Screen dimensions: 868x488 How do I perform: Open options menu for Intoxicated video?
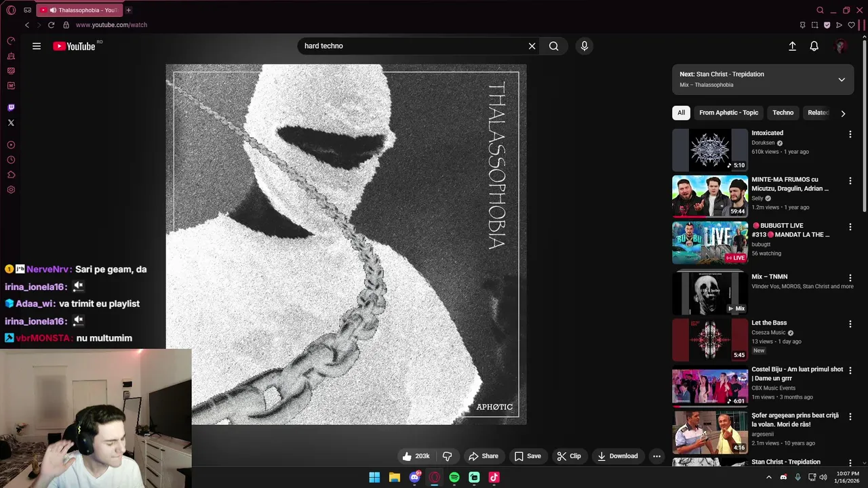(x=850, y=134)
